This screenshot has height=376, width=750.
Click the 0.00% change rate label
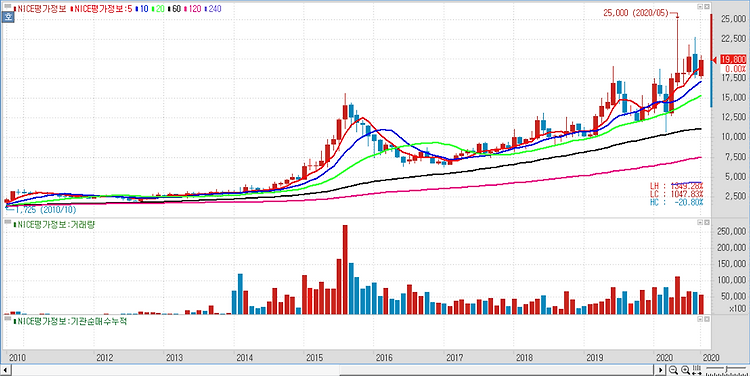pyautogui.click(x=737, y=69)
